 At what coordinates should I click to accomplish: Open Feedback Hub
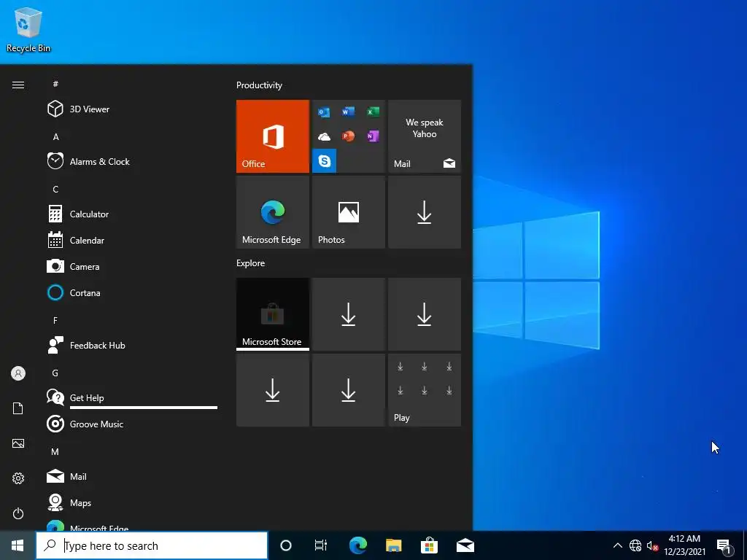132,345
